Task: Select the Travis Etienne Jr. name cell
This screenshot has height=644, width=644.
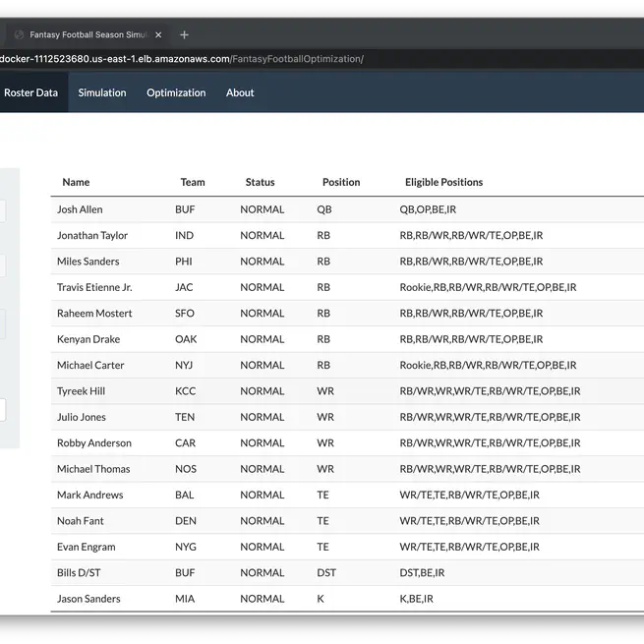Action: point(94,287)
